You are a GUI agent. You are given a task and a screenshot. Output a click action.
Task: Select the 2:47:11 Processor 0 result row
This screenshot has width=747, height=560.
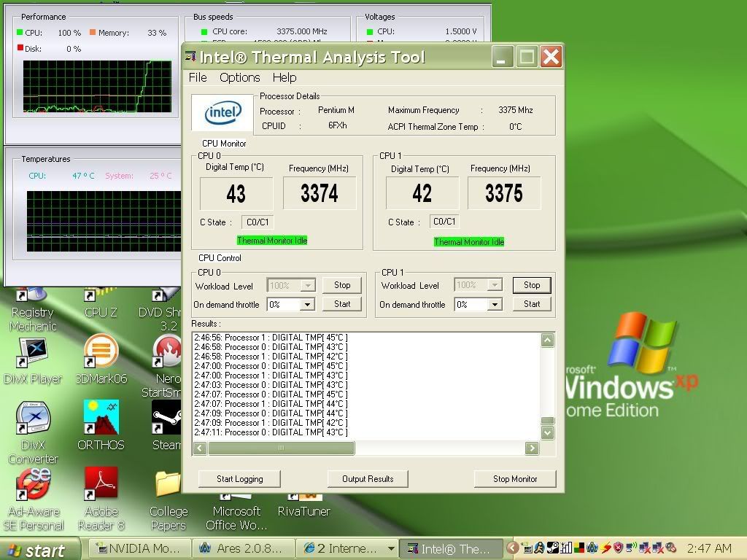pos(271,432)
